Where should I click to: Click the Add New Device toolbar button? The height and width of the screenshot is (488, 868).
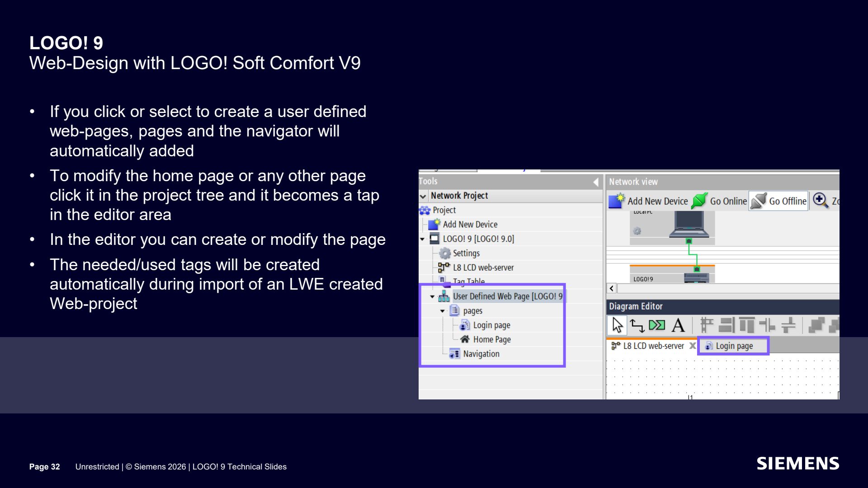pos(648,201)
